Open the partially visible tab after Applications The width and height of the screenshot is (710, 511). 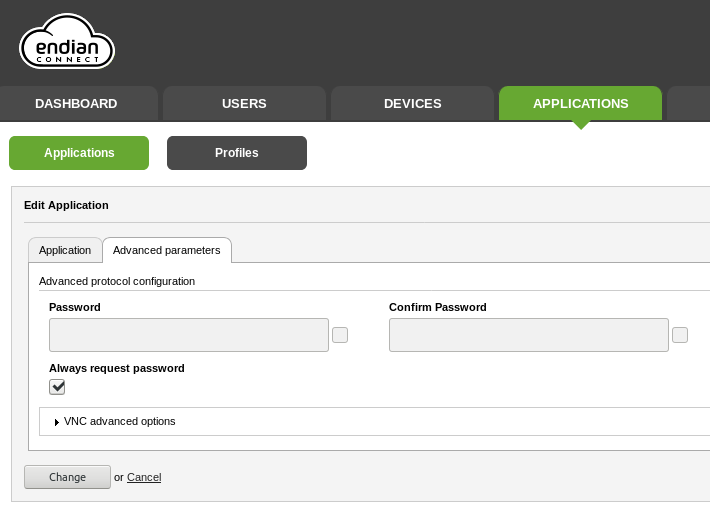pos(689,104)
